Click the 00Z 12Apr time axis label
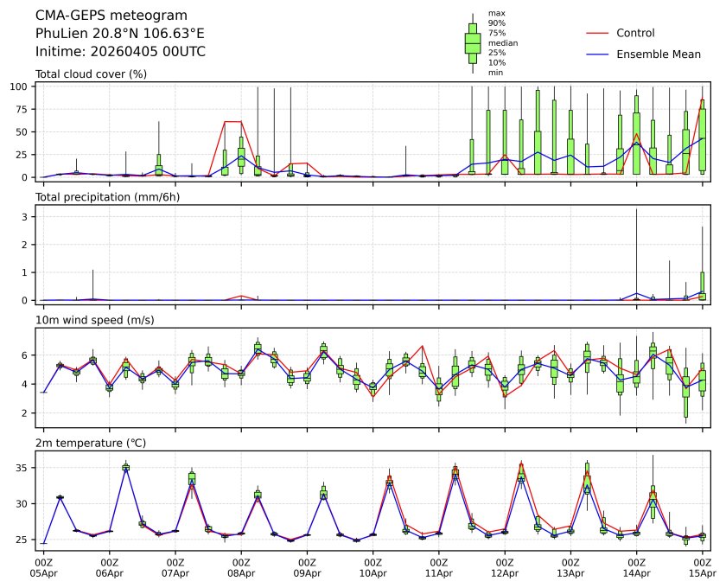The image size is (726, 588). tap(504, 566)
